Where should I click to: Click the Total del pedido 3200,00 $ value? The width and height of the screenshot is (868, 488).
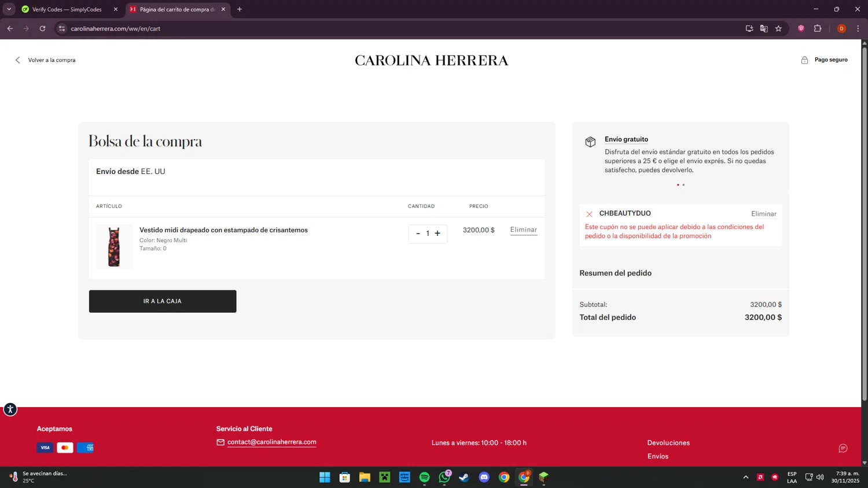763,317
